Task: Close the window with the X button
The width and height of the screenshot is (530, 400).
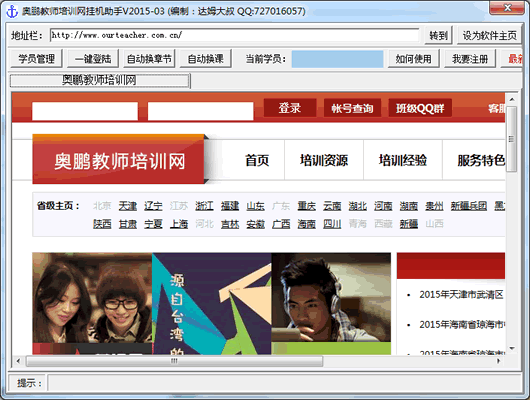Action: [x=507, y=8]
